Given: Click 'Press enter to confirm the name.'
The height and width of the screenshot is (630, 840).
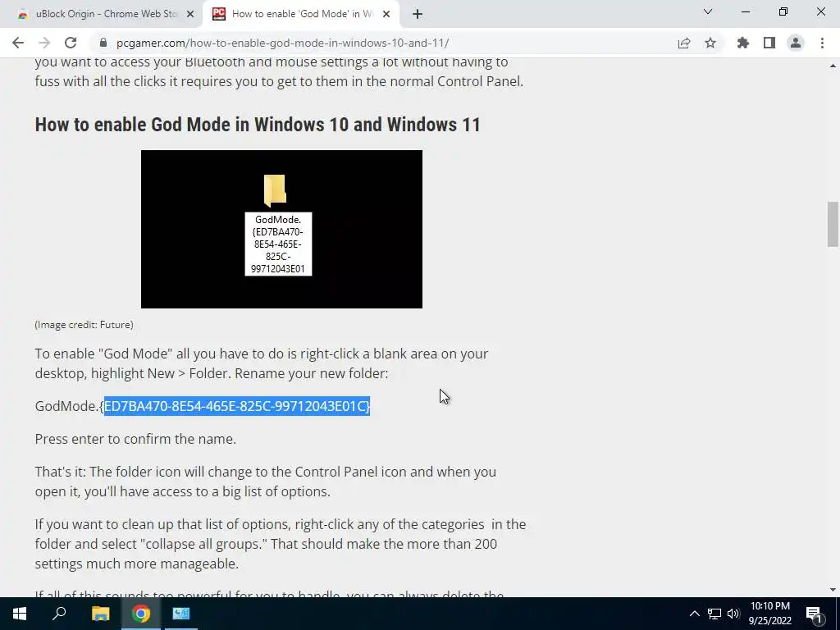Looking at the screenshot, I should point(135,439).
